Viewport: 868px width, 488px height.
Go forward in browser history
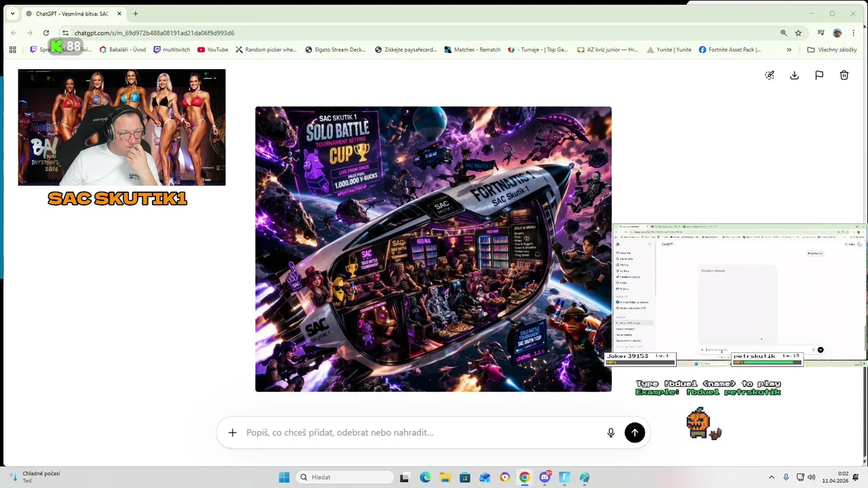(30, 33)
